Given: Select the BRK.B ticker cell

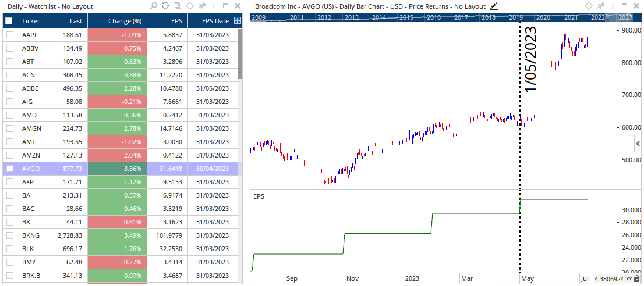Looking at the screenshot, I should tap(33, 275).
